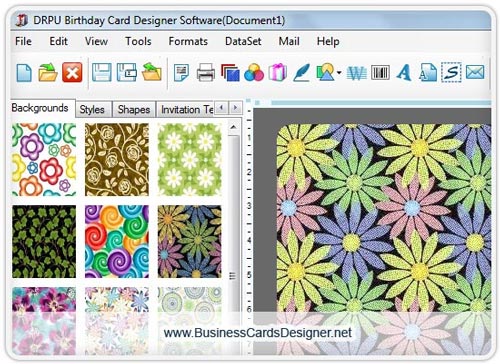Click the backgrounds scrollbar up arrow
Image resolution: width=500 pixels, height=364 pixels.
click(234, 128)
